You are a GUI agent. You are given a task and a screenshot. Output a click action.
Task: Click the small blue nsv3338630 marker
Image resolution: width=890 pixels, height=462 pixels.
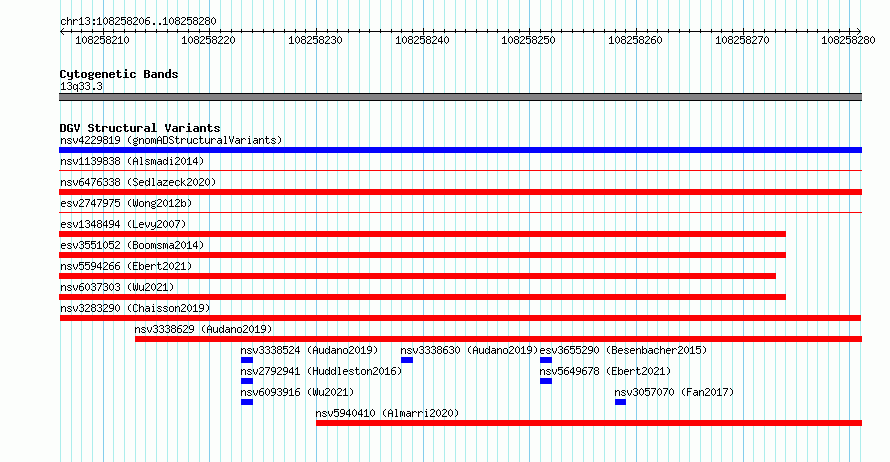coord(407,360)
